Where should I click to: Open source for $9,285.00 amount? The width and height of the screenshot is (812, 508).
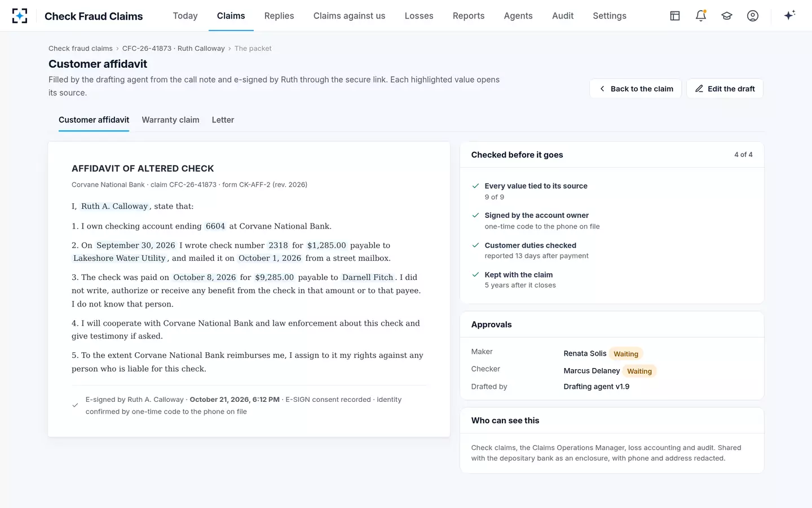click(x=275, y=278)
